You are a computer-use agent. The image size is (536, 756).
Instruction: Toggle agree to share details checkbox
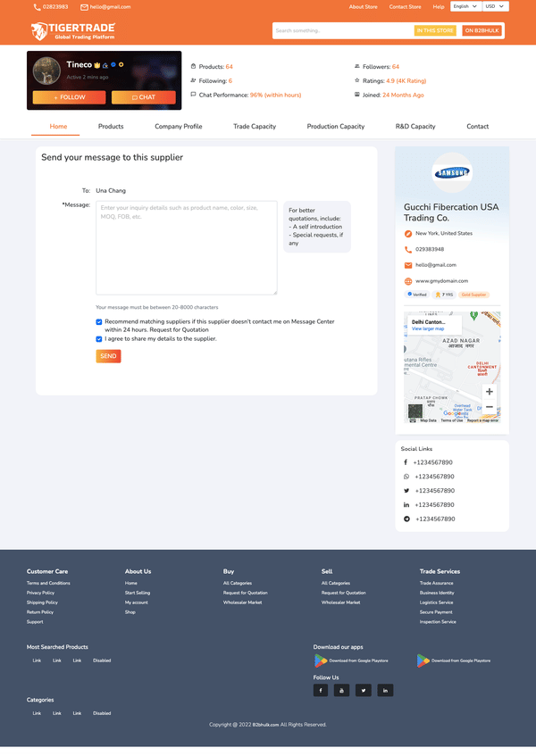click(99, 339)
